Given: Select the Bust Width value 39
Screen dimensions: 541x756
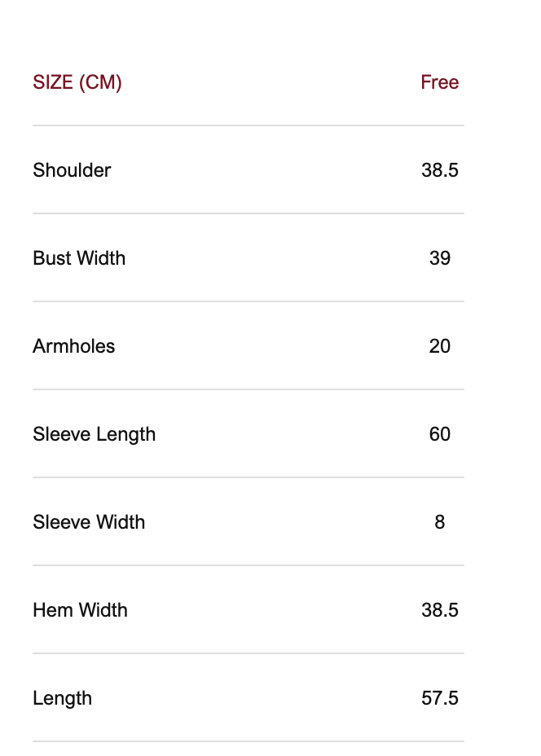Looking at the screenshot, I should coord(439,258).
